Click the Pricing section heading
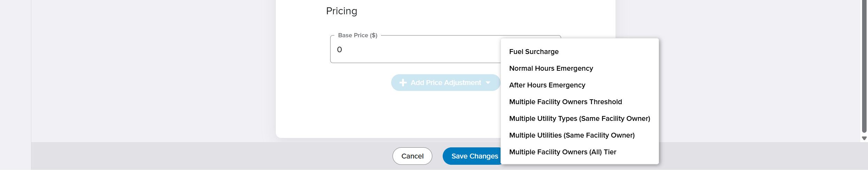 click(341, 11)
